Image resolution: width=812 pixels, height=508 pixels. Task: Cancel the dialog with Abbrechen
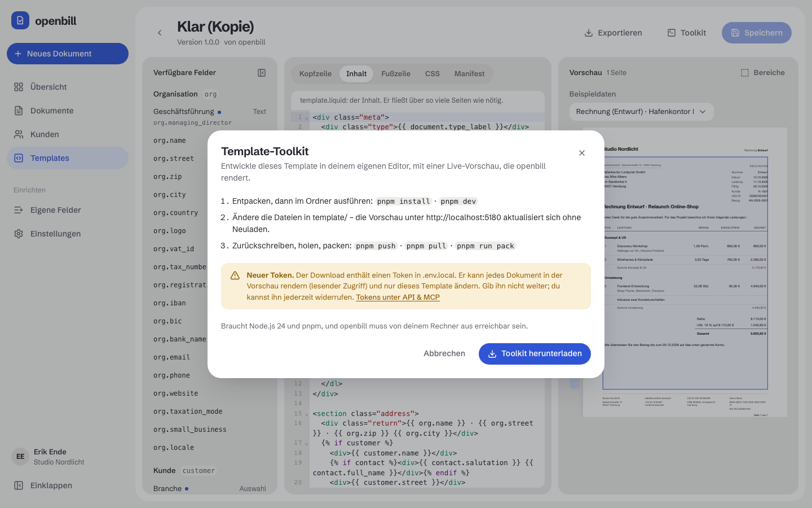444,354
